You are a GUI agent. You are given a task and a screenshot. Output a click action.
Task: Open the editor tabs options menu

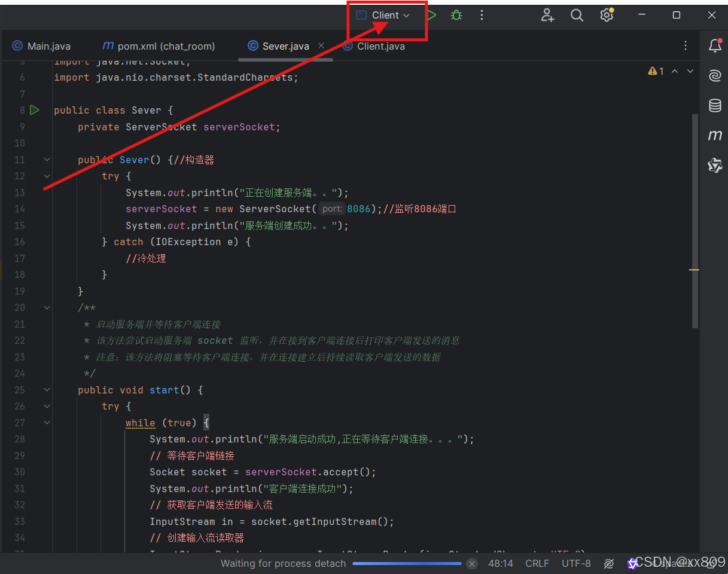686,45
